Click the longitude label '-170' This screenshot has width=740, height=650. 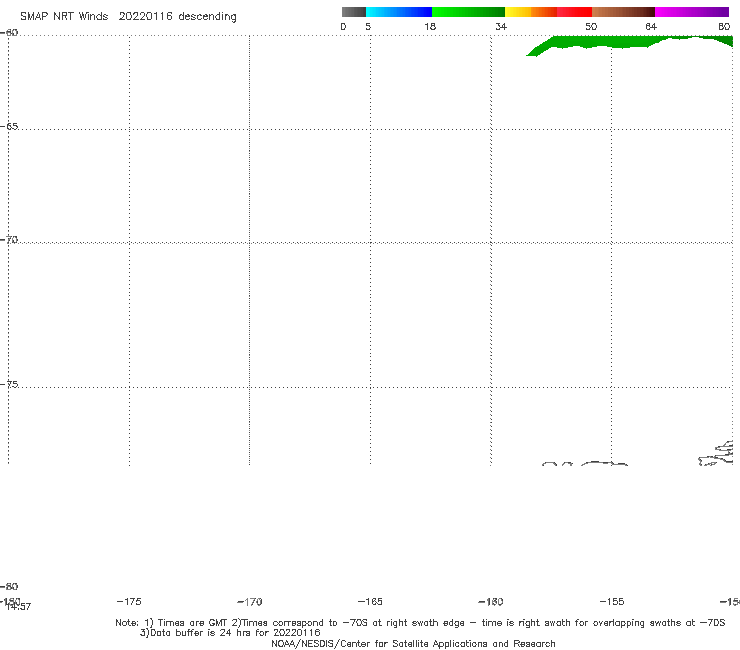coord(250,602)
